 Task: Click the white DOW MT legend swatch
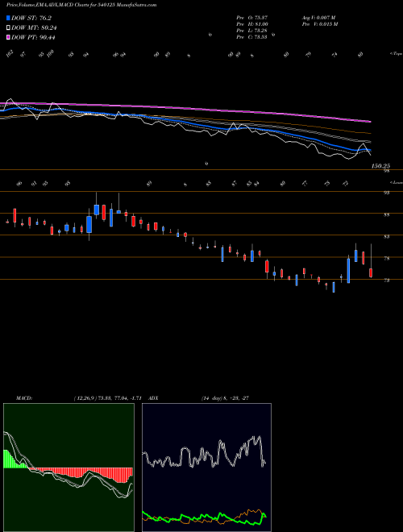[x=8, y=28]
